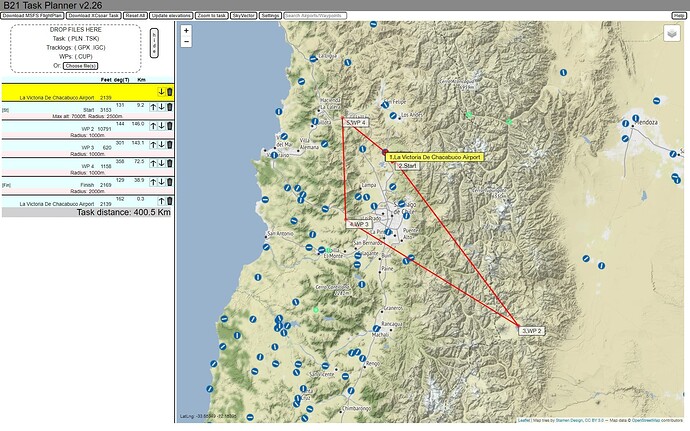Open the Help button
The image size is (690, 431).
(679, 15)
